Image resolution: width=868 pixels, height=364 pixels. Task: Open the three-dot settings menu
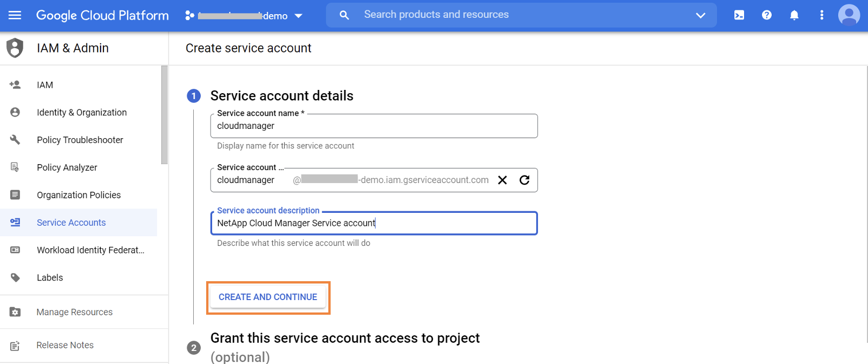(821, 15)
